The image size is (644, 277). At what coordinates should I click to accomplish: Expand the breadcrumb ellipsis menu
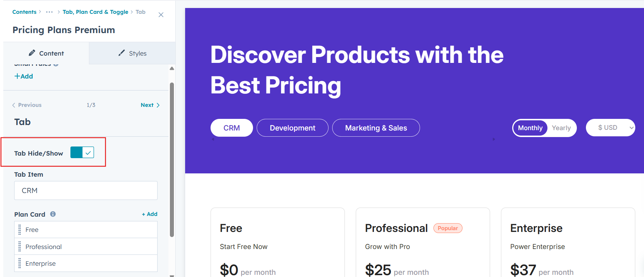(49, 12)
